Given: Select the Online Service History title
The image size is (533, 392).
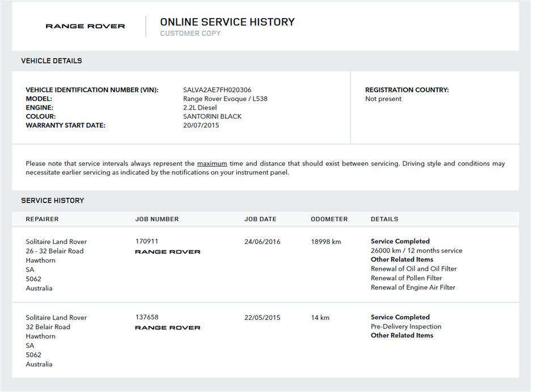Looking at the screenshot, I should point(227,22).
